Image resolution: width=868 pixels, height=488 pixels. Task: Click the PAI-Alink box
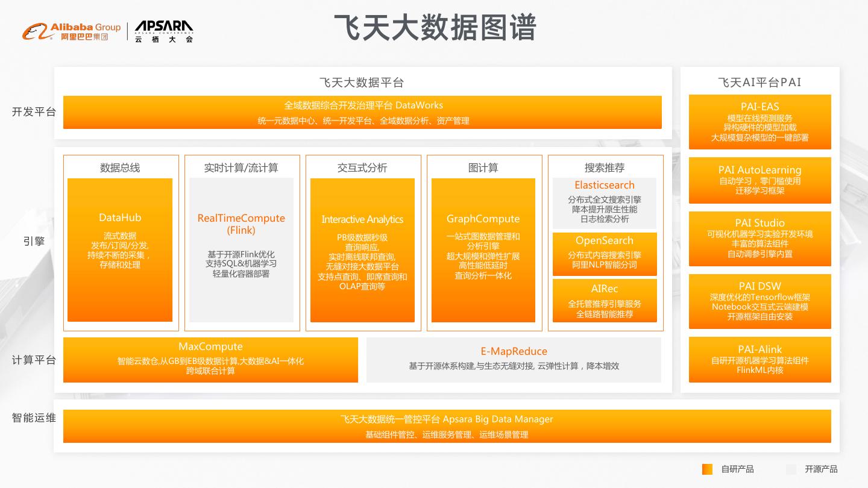(x=759, y=360)
